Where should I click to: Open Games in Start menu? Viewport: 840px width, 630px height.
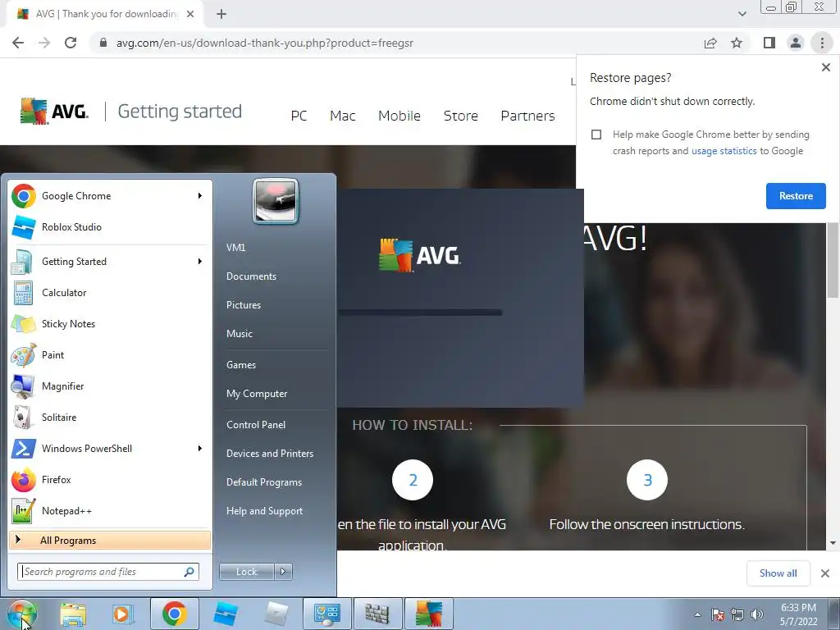pos(241,365)
